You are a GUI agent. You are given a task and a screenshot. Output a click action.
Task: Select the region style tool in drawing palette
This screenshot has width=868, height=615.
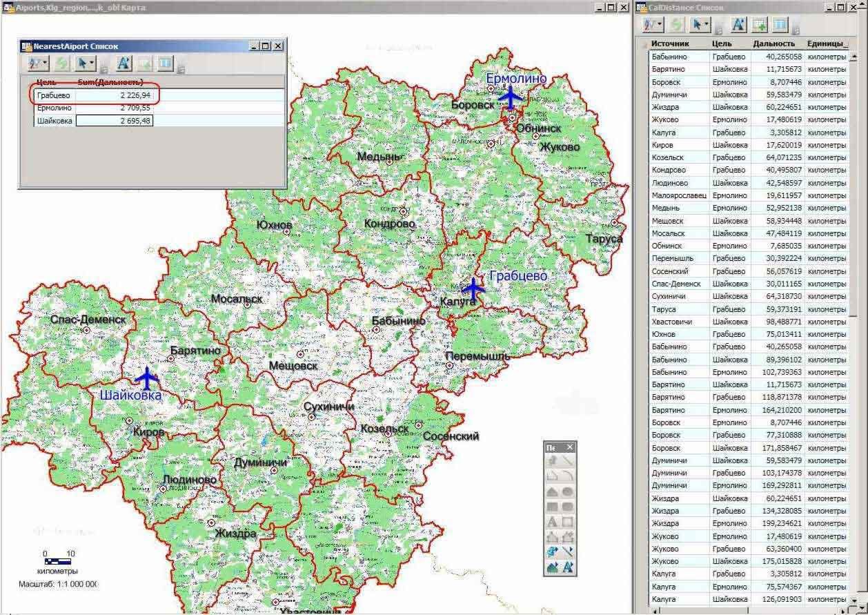553,568
